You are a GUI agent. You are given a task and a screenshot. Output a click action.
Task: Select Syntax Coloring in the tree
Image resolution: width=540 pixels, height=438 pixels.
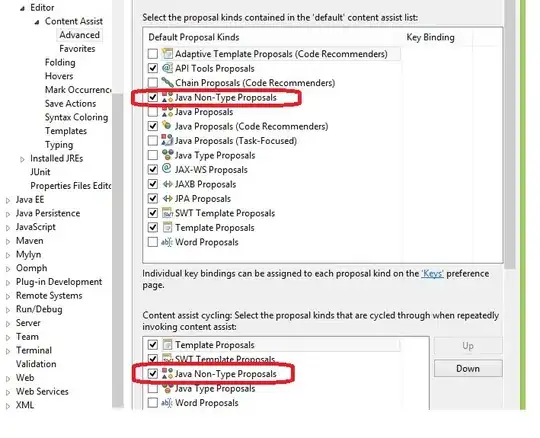pos(76,117)
